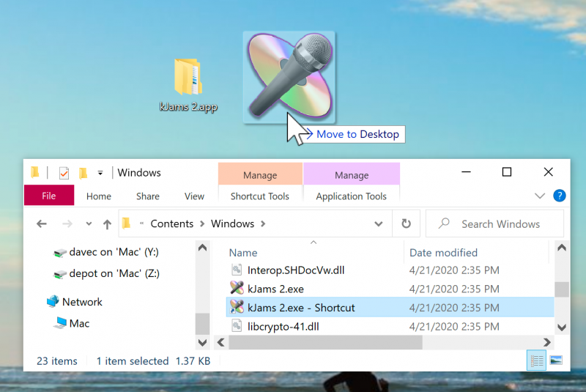Sort by the Name column header
Screen dimensions: 586x392
pos(243,253)
